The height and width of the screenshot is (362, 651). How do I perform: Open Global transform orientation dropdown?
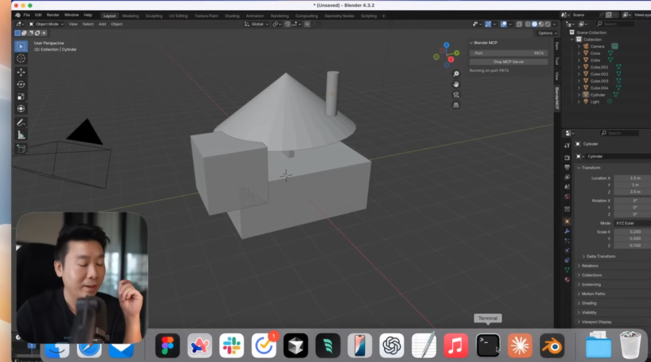pyautogui.click(x=257, y=24)
